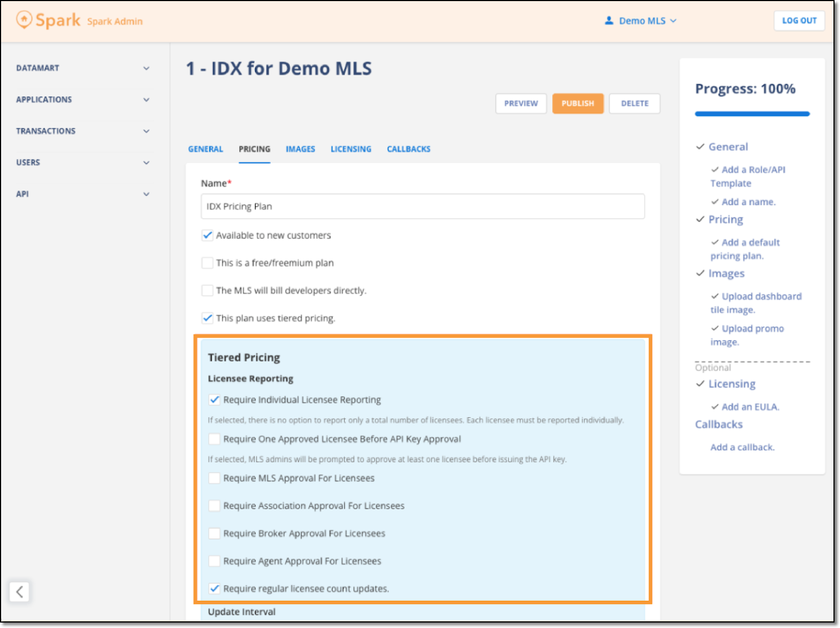
Task: Click the user profile icon beside Demo MLS
Action: coord(609,21)
